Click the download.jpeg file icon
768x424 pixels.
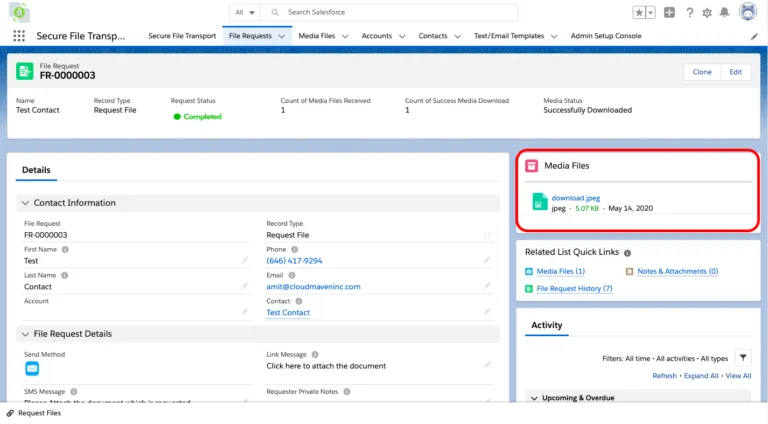tap(539, 202)
